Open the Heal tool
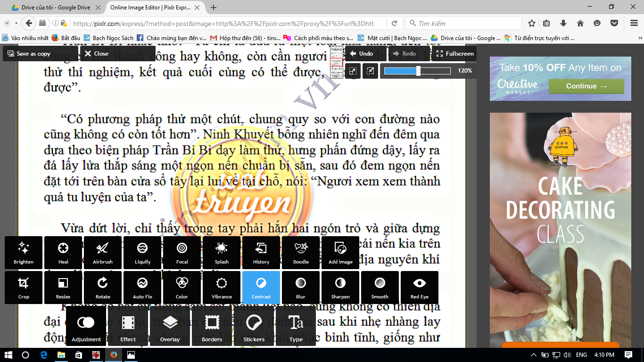 click(63, 252)
